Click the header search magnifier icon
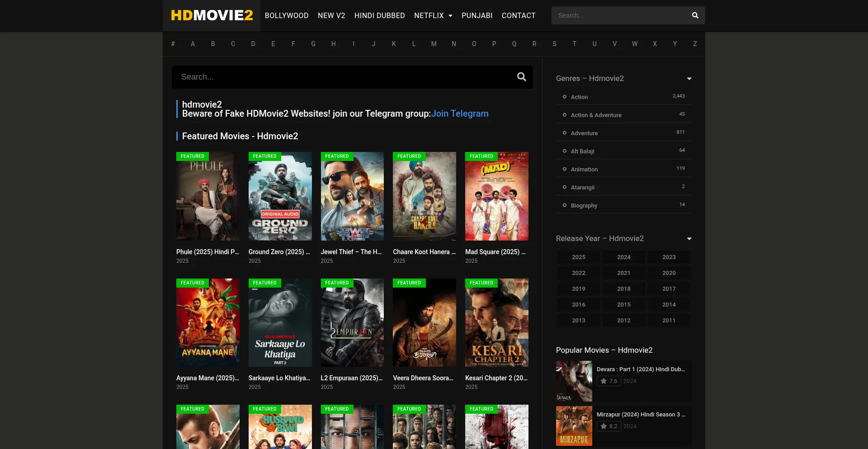 695,15
